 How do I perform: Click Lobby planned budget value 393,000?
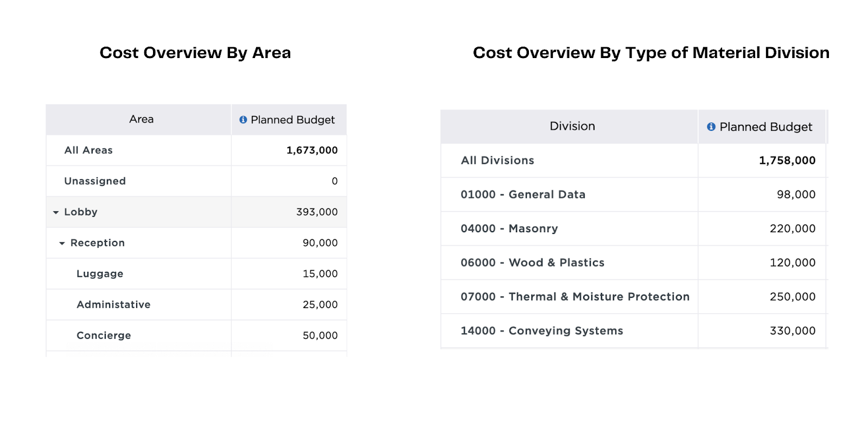click(x=317, y=212)
